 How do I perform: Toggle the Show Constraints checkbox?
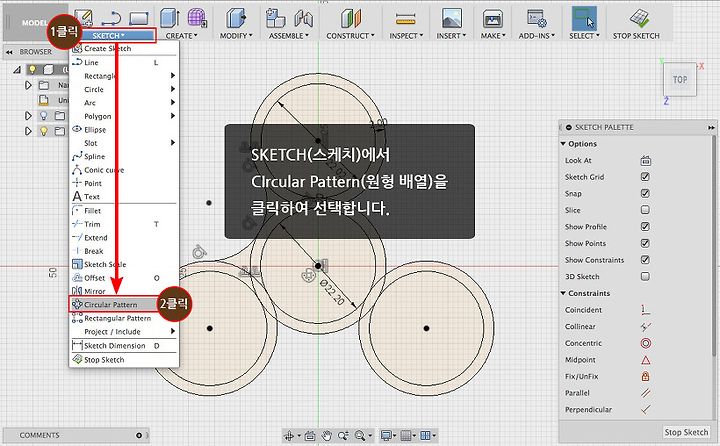(x=645, y=260)
